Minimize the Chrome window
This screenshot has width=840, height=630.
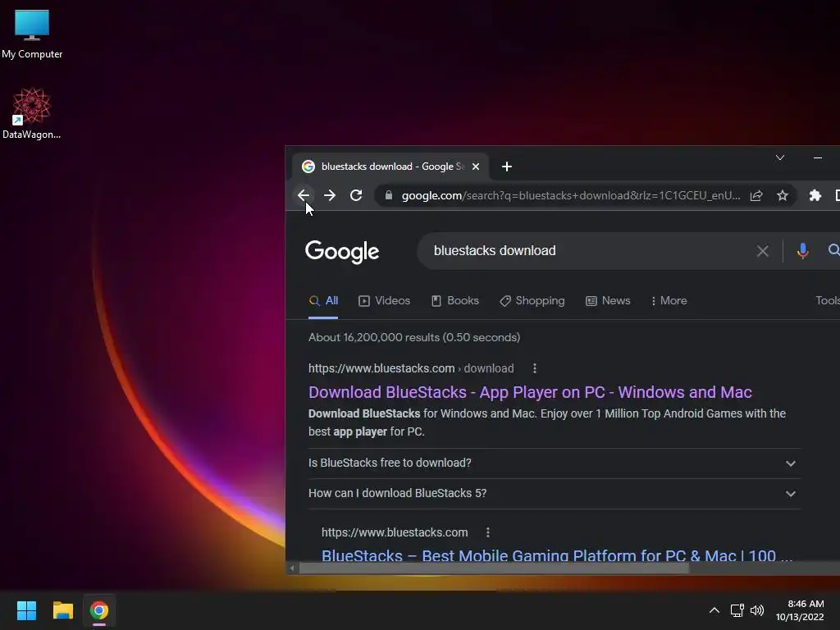click(x=818, y=157)
